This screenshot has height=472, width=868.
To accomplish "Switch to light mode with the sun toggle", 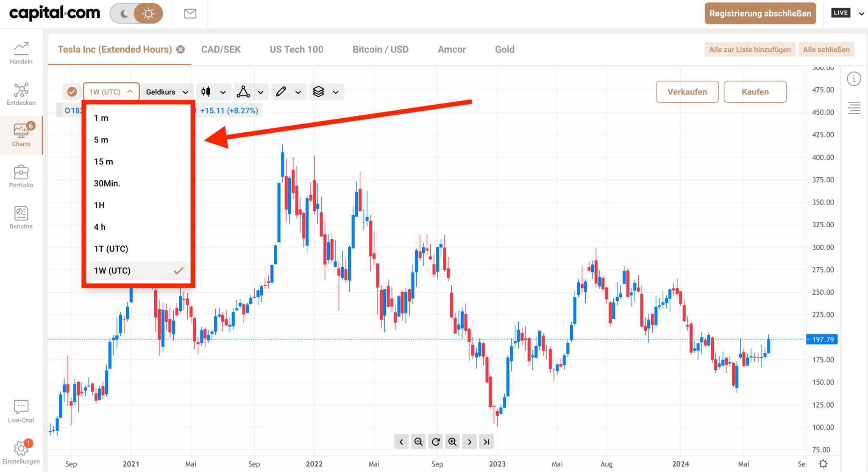I will click(x=148, y=13).
